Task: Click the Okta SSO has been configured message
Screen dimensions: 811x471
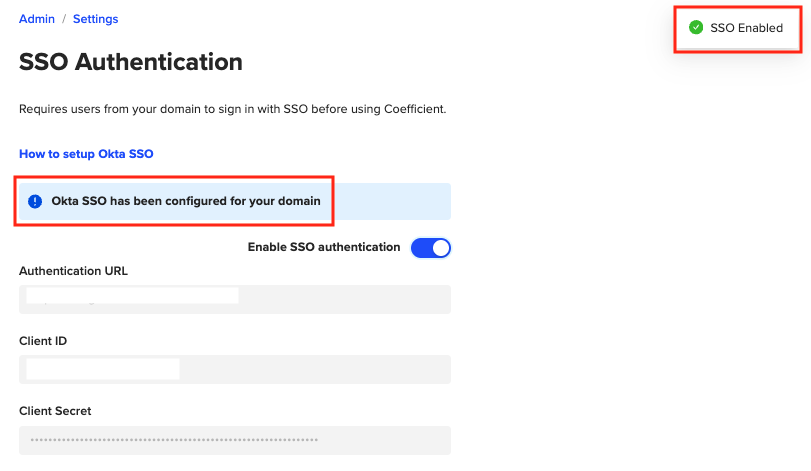Action: click(186, 201)
